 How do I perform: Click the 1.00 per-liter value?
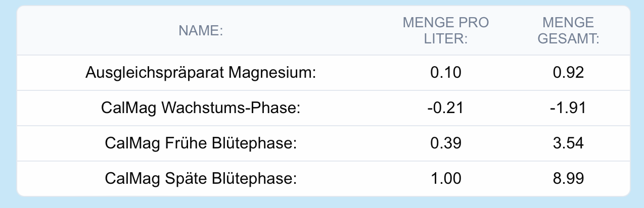(445, 179)
